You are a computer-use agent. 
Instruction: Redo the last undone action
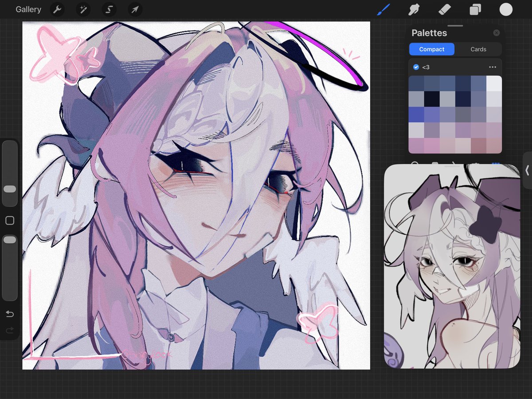pos(10,330)
